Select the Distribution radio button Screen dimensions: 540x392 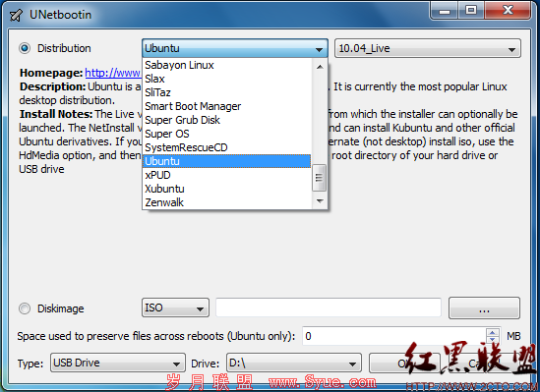[25, 48]
